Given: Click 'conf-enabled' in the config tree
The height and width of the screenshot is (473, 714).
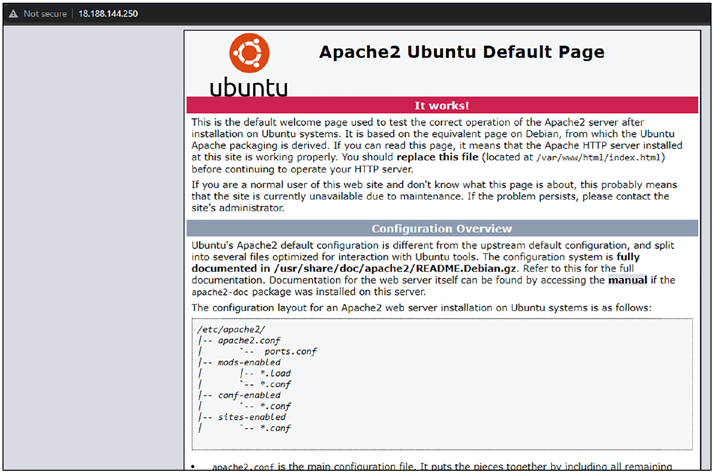Looking at the screenshot, I should coord(249,395).
